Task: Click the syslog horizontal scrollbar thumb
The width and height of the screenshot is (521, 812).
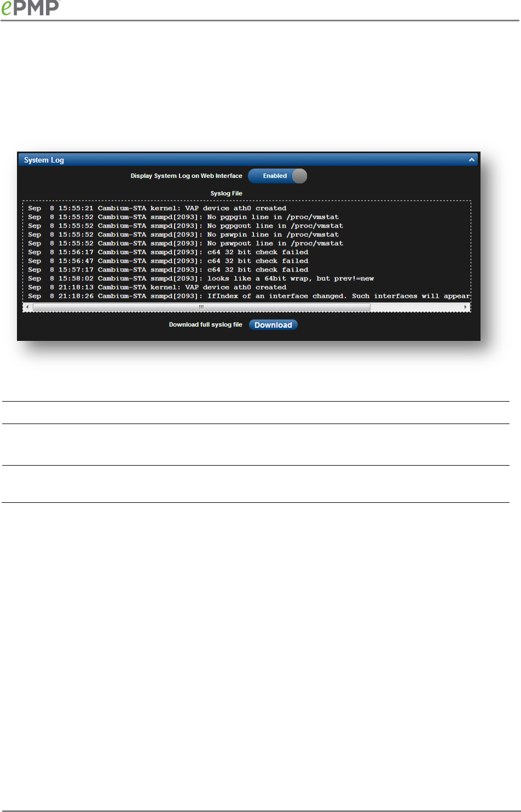Action: coord(201,308)
